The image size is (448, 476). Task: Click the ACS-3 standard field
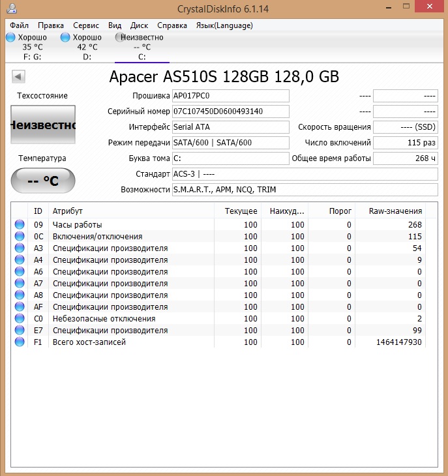click(305, 174)
